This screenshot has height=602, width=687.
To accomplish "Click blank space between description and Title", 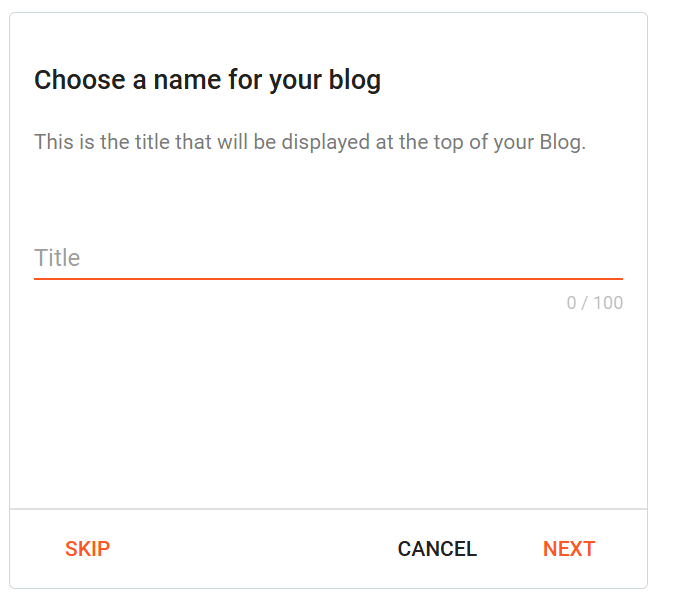I will (328, 197).
